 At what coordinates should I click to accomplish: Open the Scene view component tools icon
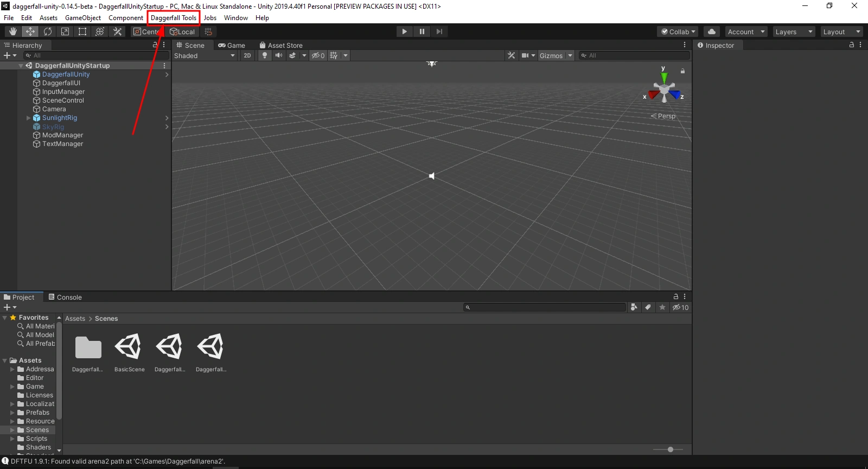(x=511, y=55)
